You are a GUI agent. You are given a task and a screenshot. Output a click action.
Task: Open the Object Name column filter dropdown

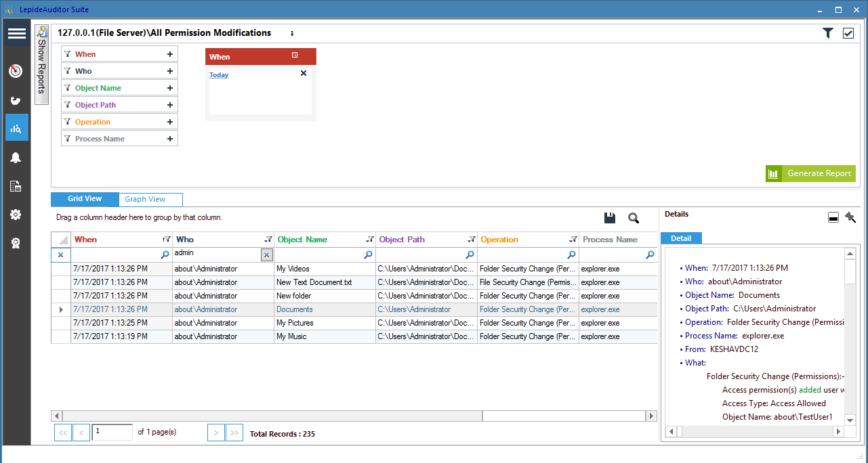pos(370,239)
